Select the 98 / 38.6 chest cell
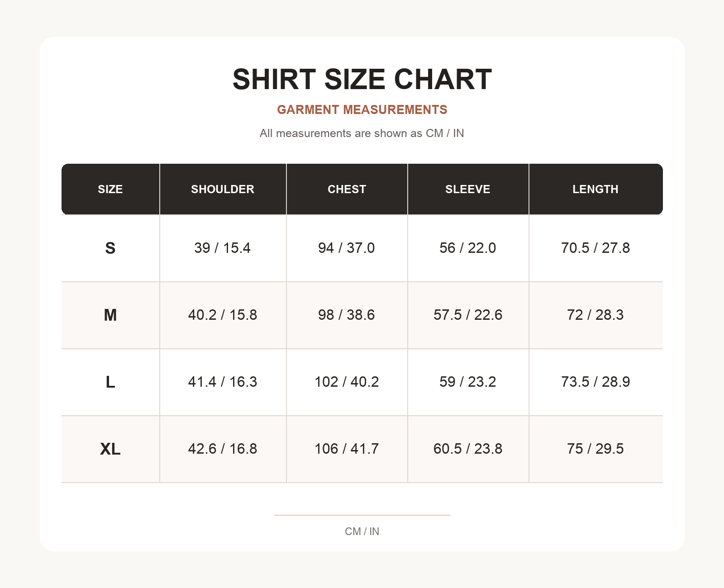 coord(347,315)
